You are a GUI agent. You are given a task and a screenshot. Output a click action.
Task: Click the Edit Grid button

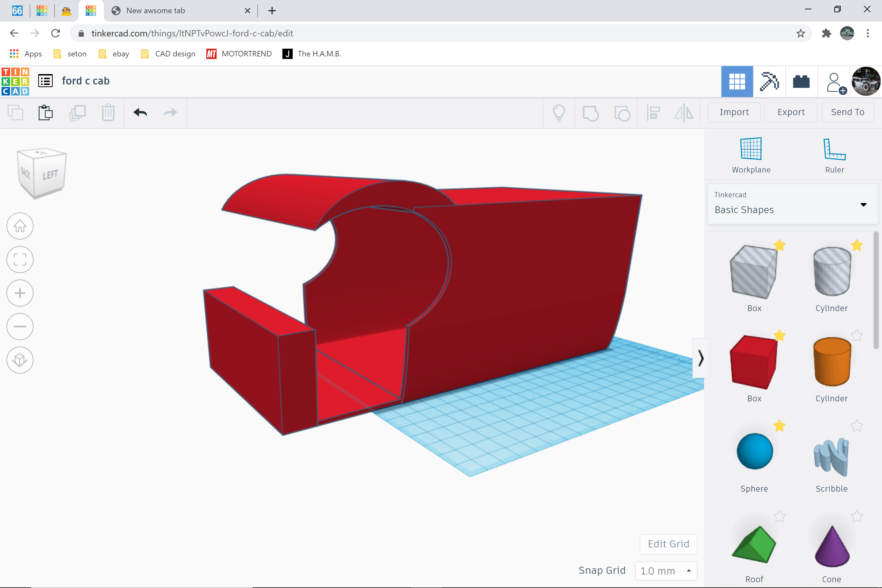[x=668, y=544]
